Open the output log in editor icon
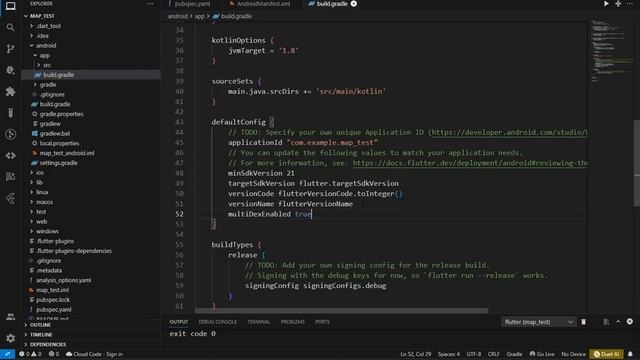This screenshot has width=640, height=360. 606,322
